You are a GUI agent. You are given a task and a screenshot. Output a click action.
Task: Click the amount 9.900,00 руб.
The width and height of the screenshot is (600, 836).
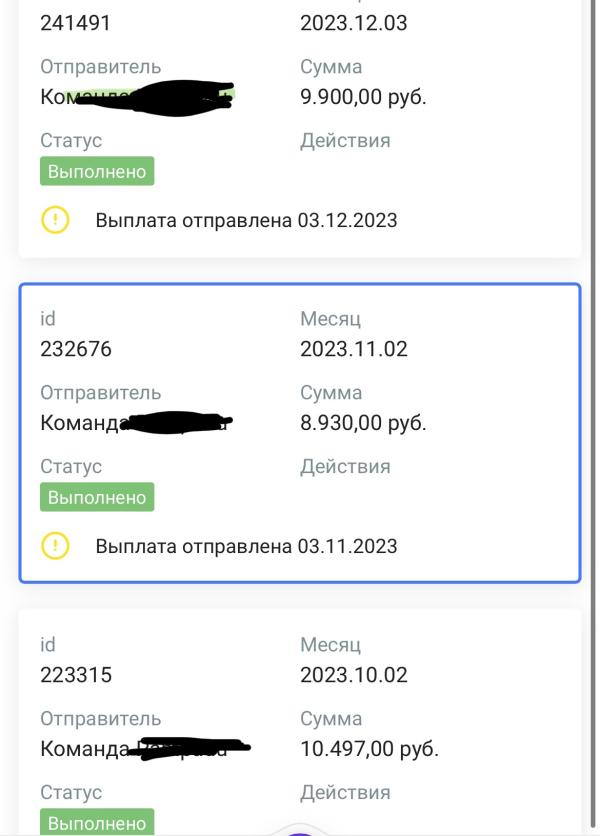coord(363,97)
